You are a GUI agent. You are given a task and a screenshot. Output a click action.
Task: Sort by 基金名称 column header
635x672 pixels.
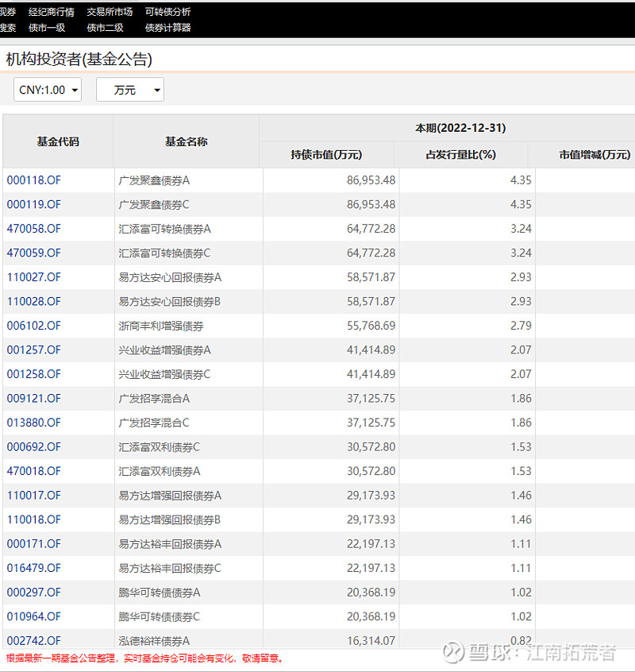click(187, 141)
